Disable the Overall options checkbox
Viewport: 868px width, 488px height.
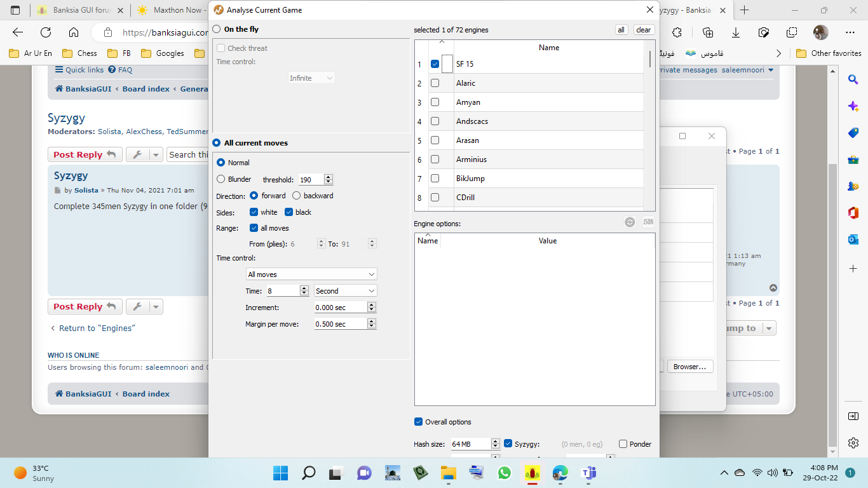pyautogui.click(x=418, y=421)
